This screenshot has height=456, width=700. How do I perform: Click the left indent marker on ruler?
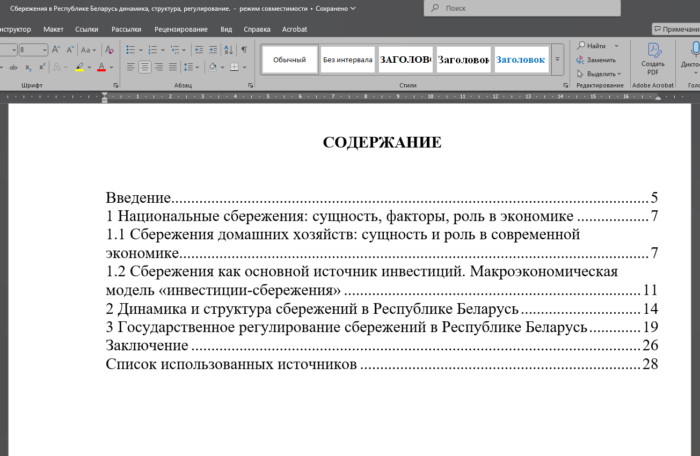point(104,97)
